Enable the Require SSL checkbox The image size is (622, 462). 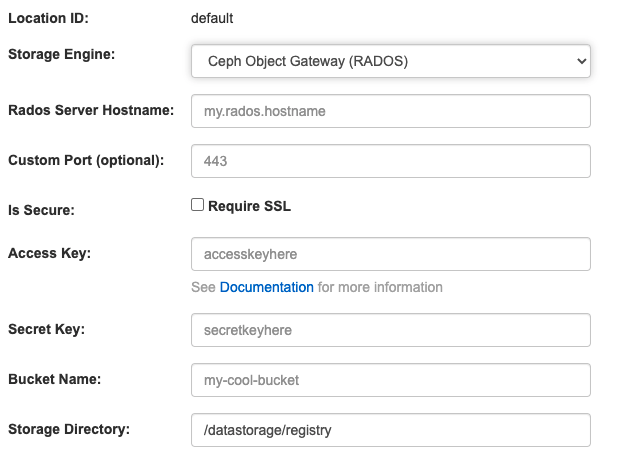coord(198,205)
